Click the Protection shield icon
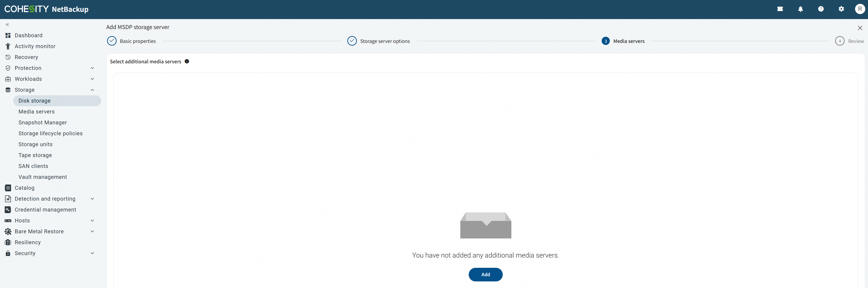 (8, 68)
